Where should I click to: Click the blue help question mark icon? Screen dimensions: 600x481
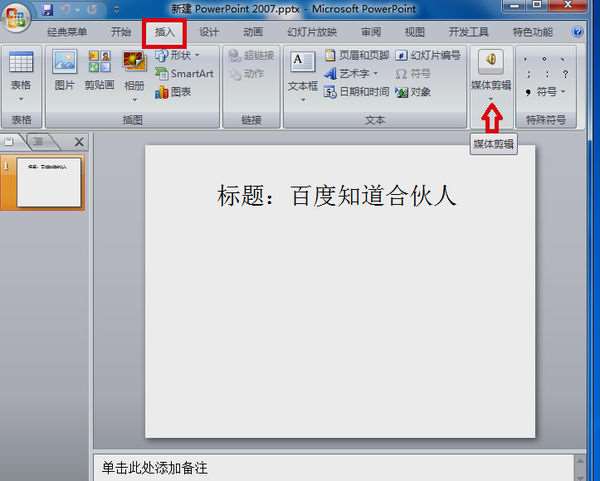pos(577,32)
